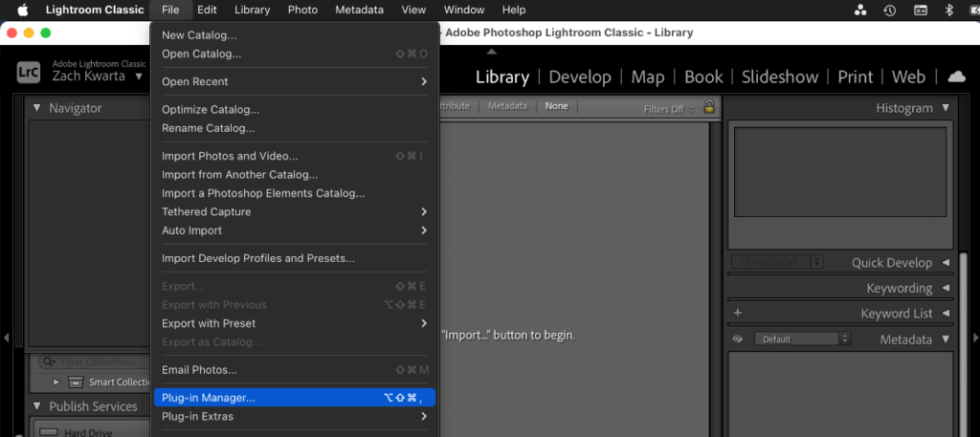This screenshot has width=980, height=437.
Task: Open identity plate menu next to Zach Kwarta
Action: tap(139, 76)
